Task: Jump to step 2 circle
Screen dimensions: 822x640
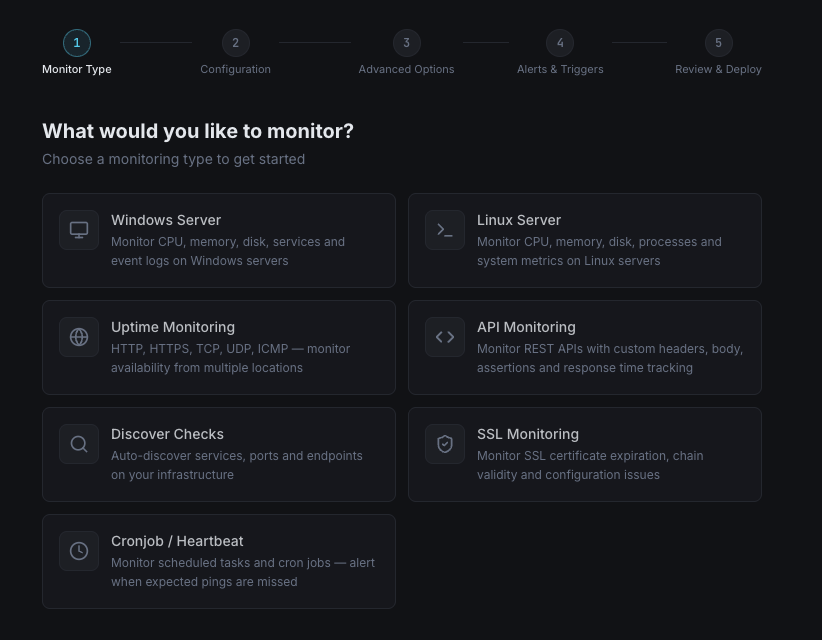Action: click(x=235, y=43)
